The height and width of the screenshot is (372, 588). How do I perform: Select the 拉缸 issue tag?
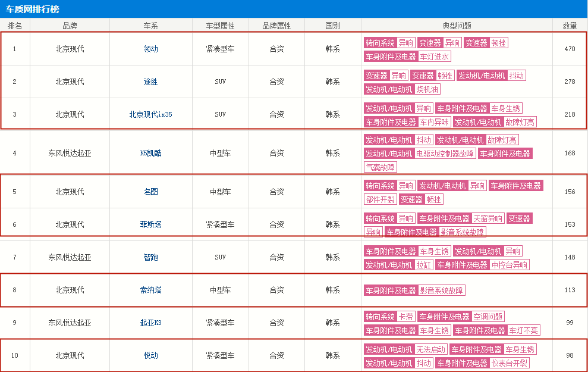(x=424, y=265)
